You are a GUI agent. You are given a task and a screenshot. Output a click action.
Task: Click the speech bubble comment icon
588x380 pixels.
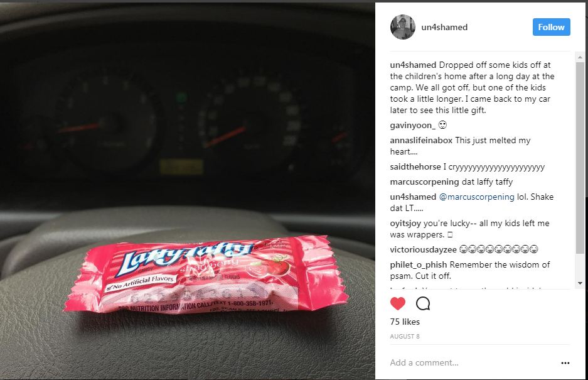click(423, 303)
